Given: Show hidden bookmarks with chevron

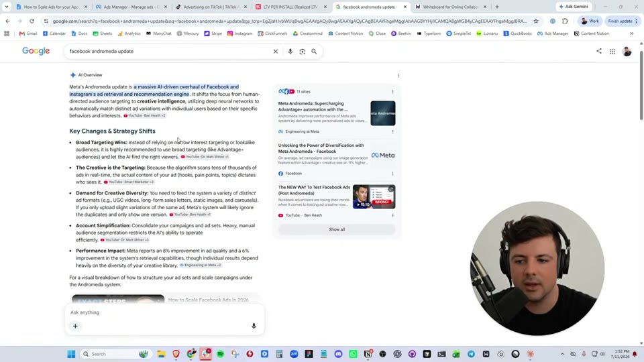Looking at the screenshot, I should (632, 34).
